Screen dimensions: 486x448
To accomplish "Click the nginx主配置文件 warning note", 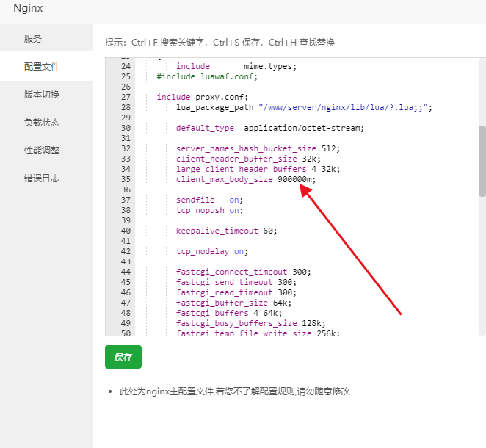I will click(x=235, y=391).
